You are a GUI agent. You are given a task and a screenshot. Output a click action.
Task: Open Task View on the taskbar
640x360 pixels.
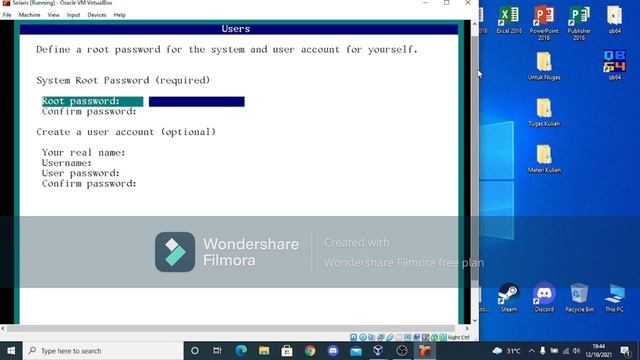pos(217,351)
